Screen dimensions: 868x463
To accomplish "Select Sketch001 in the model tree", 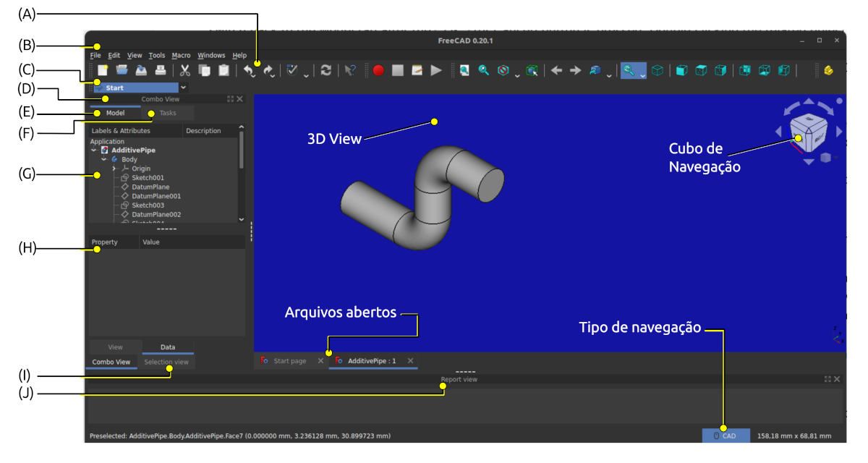I will point(148,177).
